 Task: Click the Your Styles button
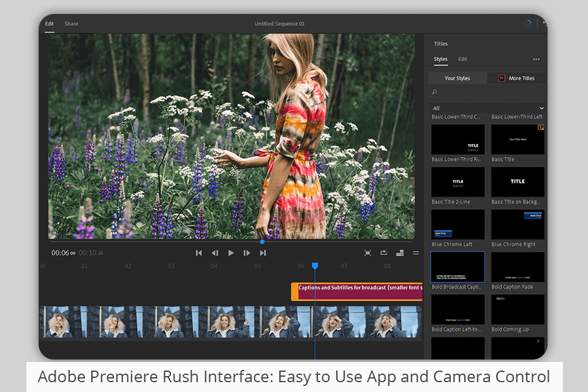457,78
